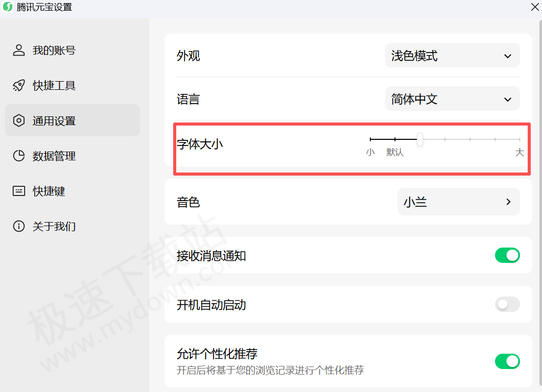The width and height of the screenshot is (542, 392).
Task: Open 关于我们 via the info icon
Action: (18, 226)
